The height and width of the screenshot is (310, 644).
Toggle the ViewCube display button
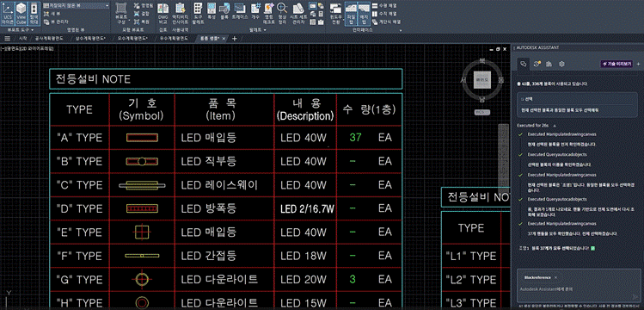(x=21, y=14)
